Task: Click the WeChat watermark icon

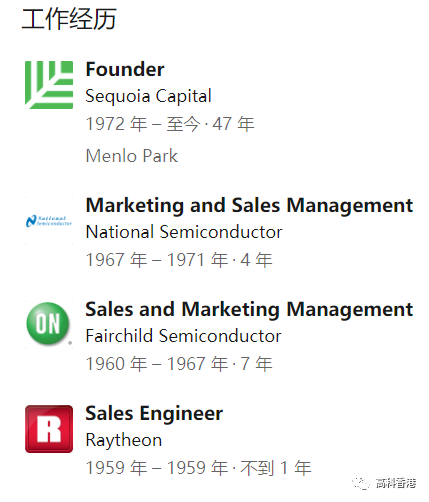Action: coord(362,483)
